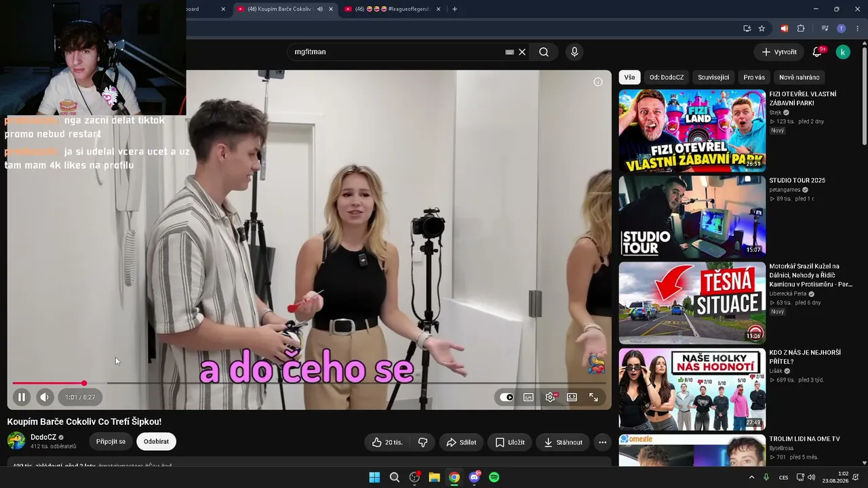Open the on-screen keyboard in search box
This screenshot has width=868, height=488.
click(509, 52)
